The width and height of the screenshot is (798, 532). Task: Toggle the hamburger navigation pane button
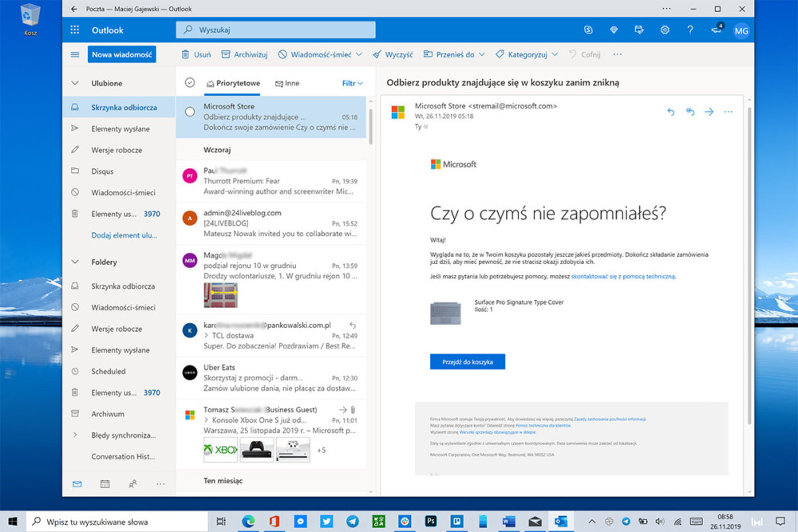click(75, 54)
